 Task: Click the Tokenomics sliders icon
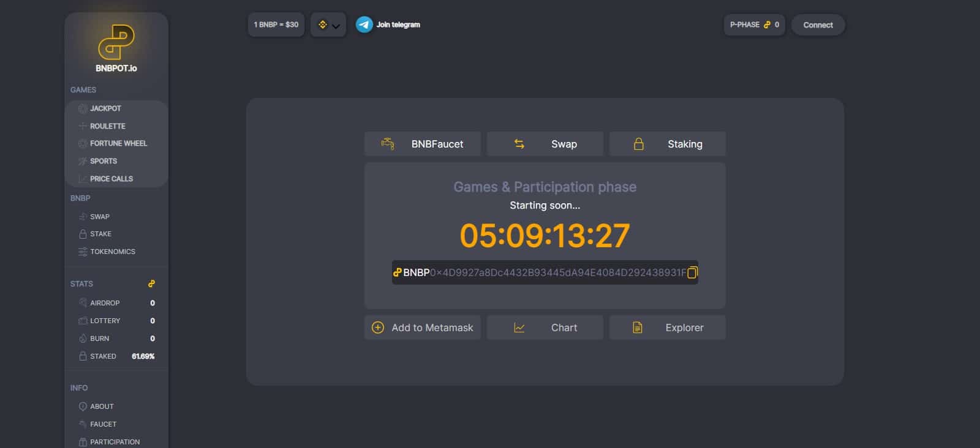[83, 252]
